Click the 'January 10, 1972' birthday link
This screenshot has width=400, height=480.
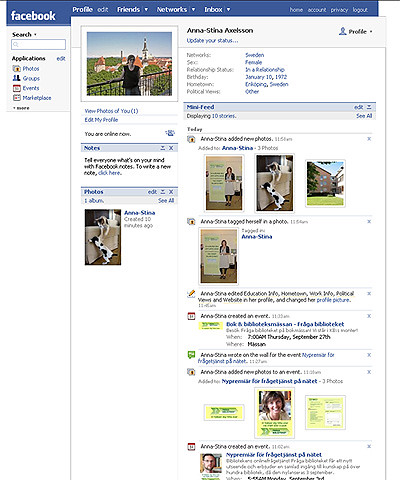coord(266,77)
